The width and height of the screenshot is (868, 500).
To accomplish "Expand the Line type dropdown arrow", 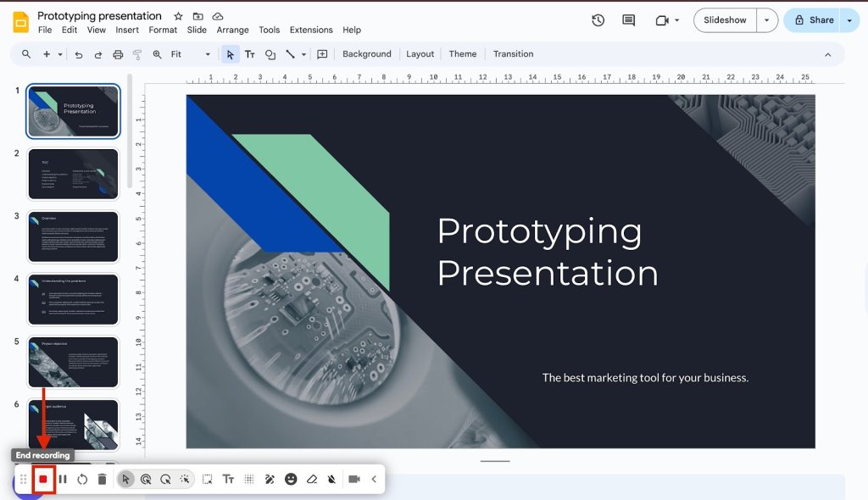I will (x=303, y=54).
